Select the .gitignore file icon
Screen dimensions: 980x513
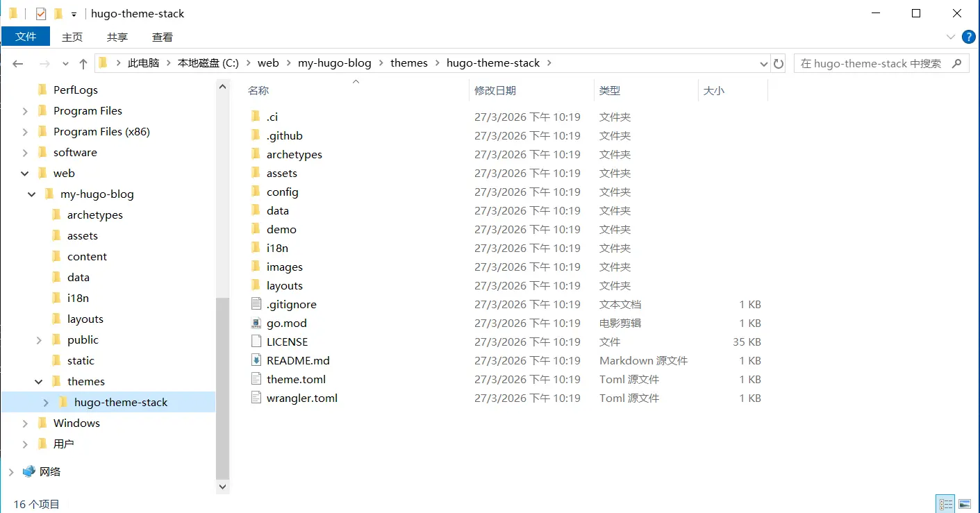[257, 304]
